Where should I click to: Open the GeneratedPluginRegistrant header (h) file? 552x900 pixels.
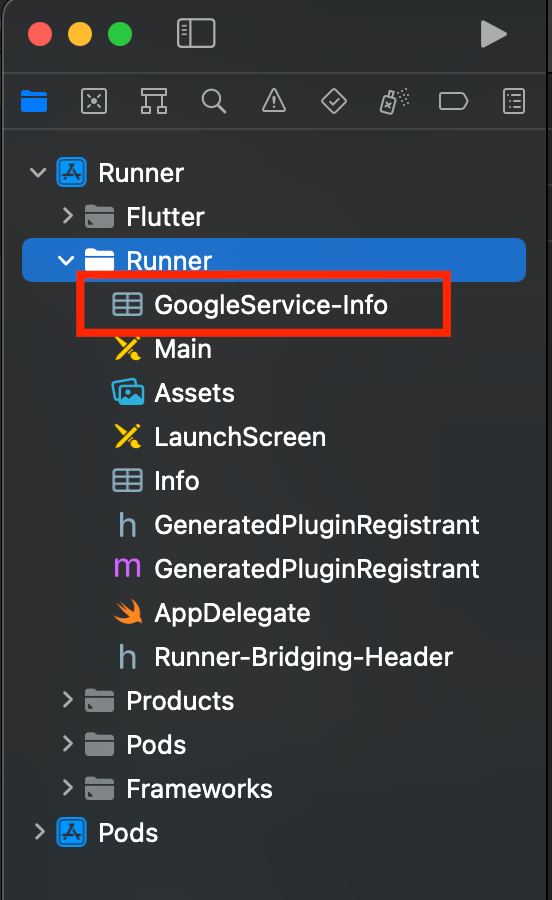pyautogui.click(x=317, y=525)
